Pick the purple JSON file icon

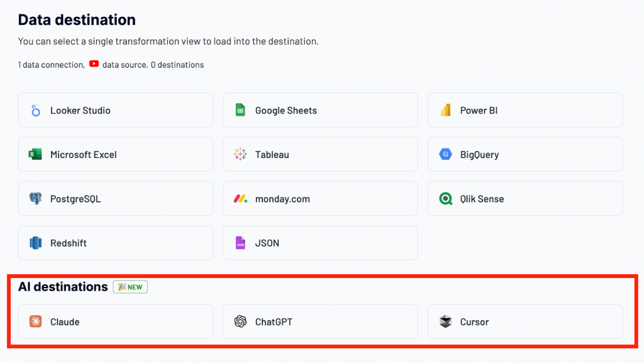pos(240,243)
